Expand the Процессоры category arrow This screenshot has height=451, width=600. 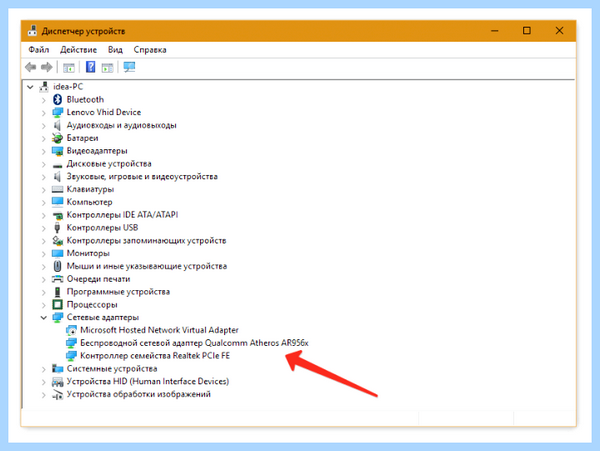(44, 305)
